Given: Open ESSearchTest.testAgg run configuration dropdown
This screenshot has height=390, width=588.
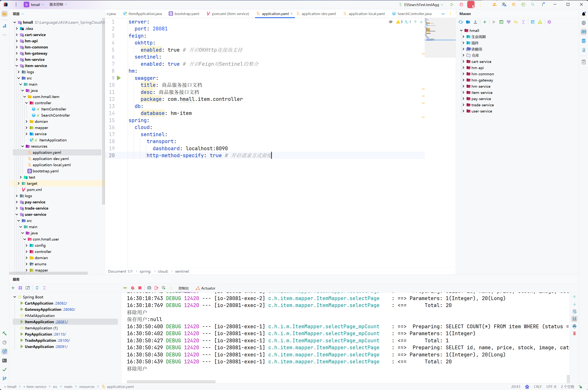Looking at the screenshot, I should click(x=442, y=5).
